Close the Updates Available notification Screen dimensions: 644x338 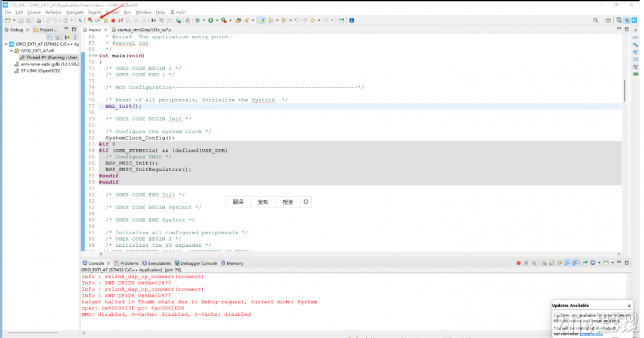click(x=629, y=306)
